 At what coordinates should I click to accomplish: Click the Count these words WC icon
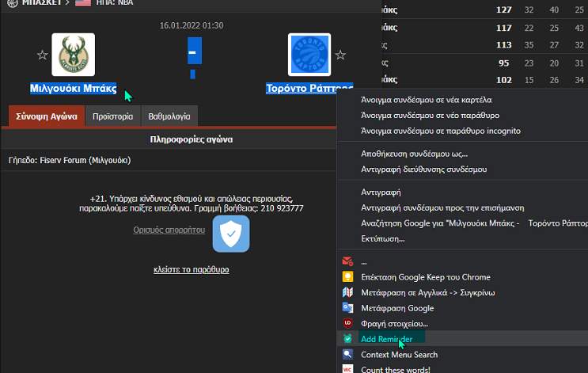(347, 369)
